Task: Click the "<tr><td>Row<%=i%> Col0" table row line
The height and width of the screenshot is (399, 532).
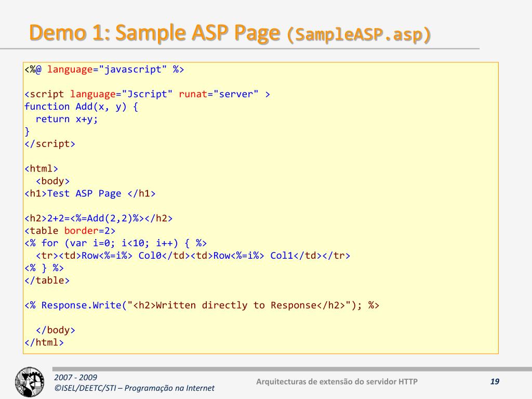Action: 193,256
